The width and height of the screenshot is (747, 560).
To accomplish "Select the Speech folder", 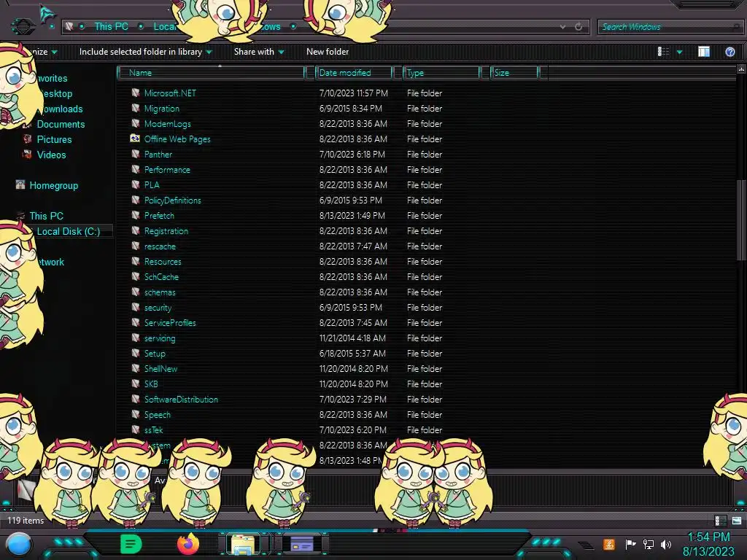I will pos(158,415).
